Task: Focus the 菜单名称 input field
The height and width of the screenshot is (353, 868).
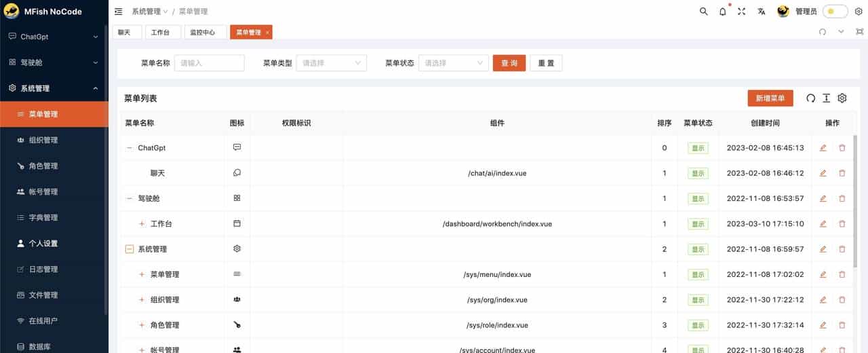Action: point(210,63)
